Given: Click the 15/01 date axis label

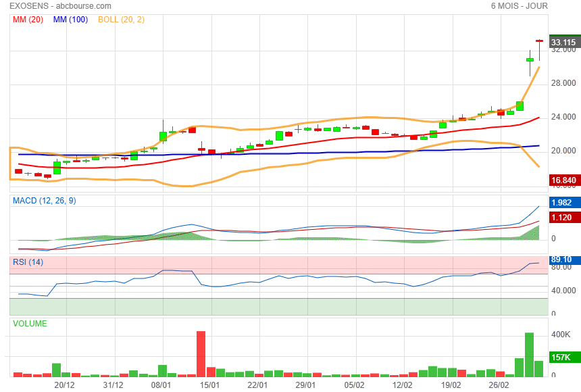Looking at the screenshot, I should pyautogui.click(x=209, y=385).
